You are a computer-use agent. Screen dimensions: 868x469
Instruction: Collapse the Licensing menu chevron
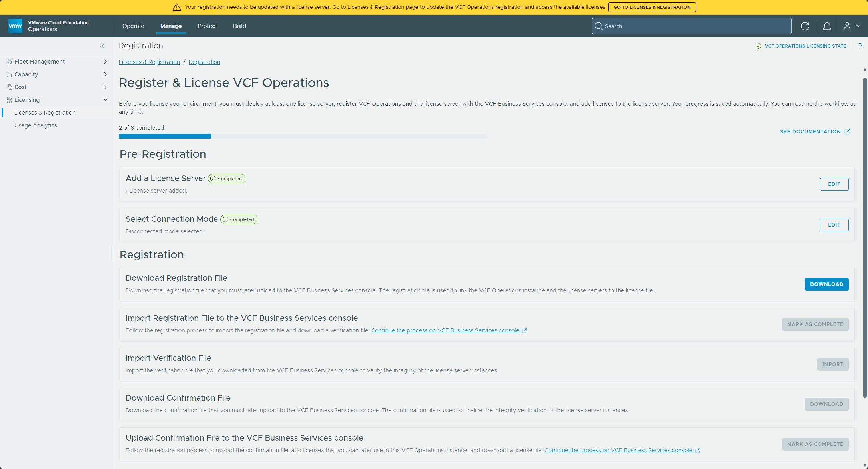click(105, 100)
